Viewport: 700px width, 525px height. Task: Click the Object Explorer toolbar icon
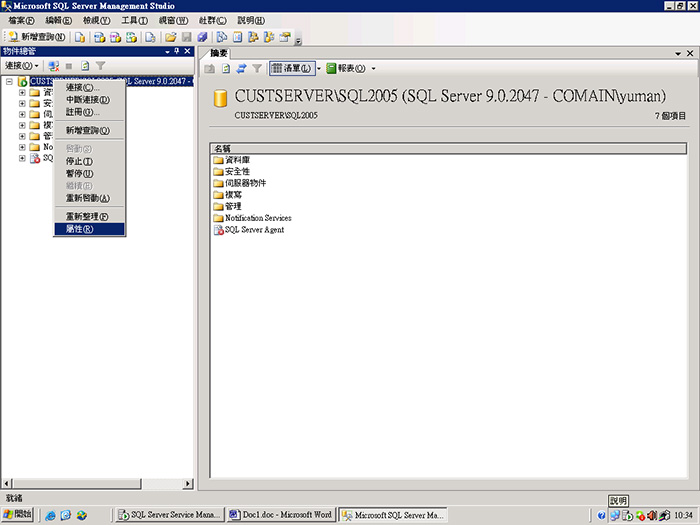[253, 37]
